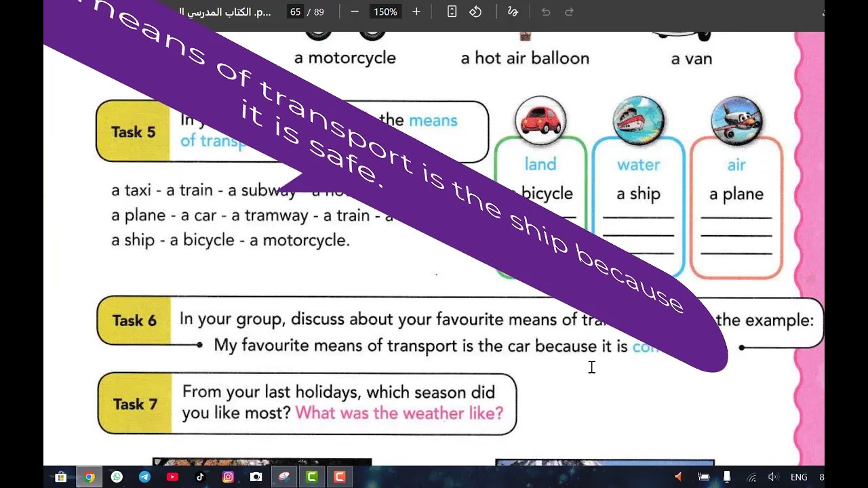868x488 pixels.
Task: Open WhatsApp from the taskbar
Action: pos(117,477)
